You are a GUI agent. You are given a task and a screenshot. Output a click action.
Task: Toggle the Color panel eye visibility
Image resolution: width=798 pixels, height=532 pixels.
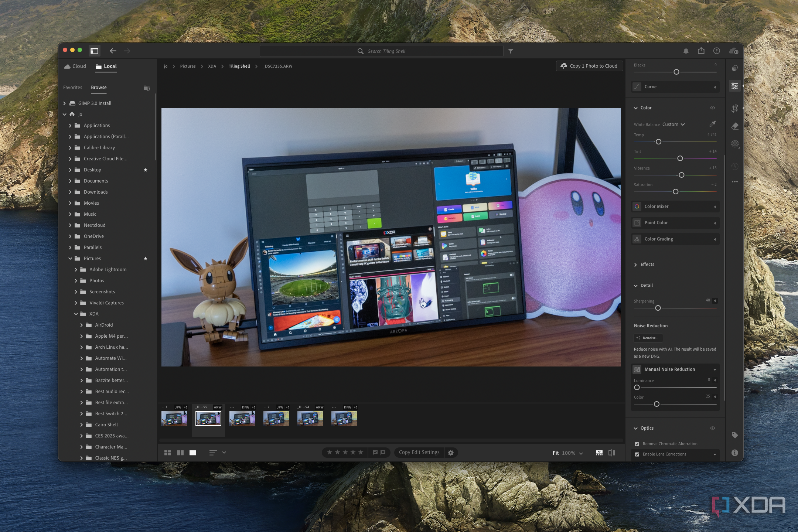[x=712, y=108]
